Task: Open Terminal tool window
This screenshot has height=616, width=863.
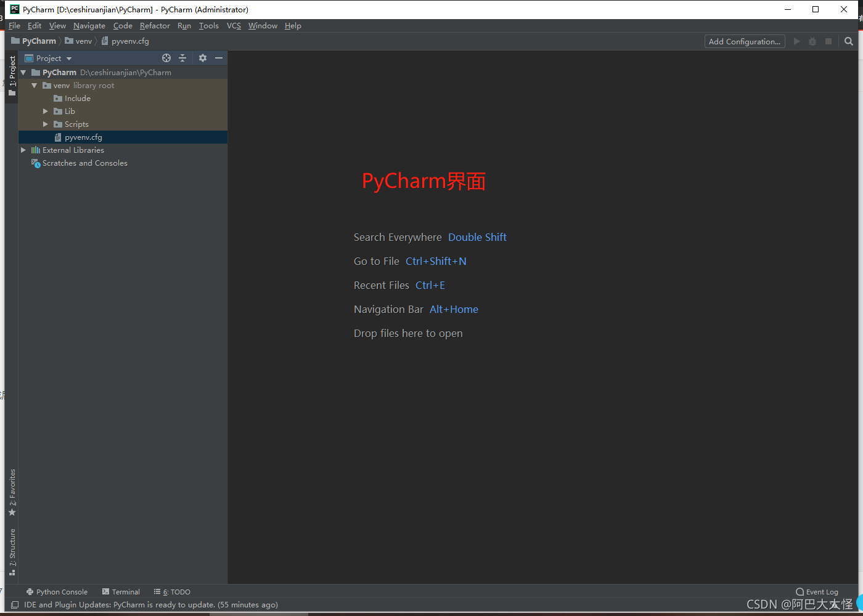Action: tap(121, 592)
